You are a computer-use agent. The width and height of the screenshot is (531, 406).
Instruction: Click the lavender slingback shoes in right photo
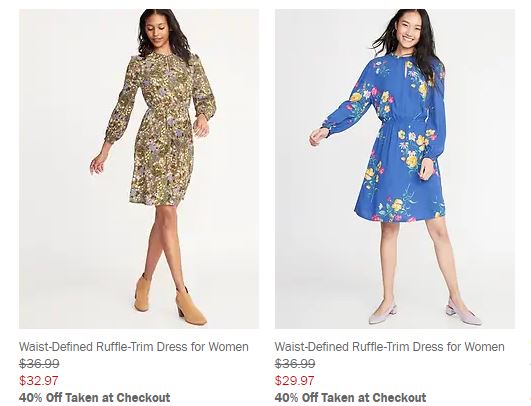pyautogui.click(x=425, y=312)
